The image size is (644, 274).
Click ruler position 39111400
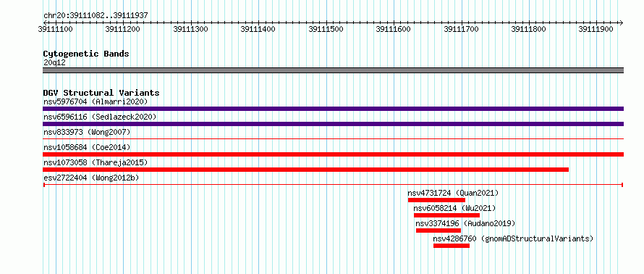(258, 29)
